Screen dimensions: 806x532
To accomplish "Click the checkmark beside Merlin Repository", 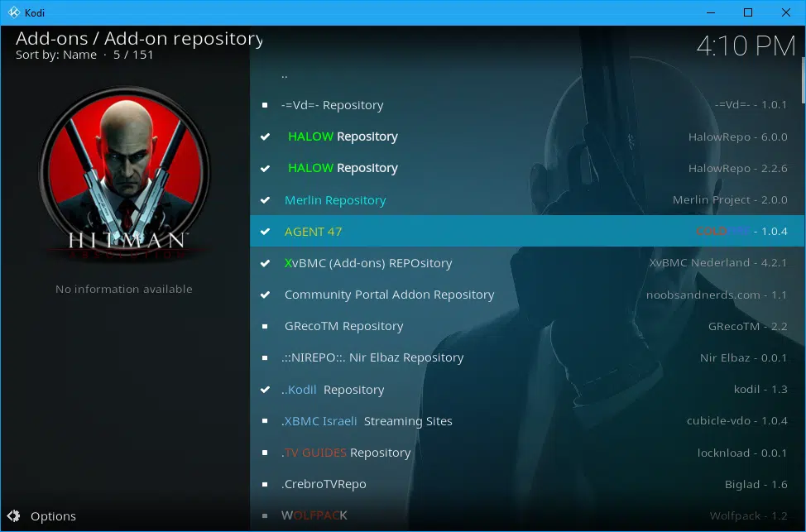I will (264, 199).
